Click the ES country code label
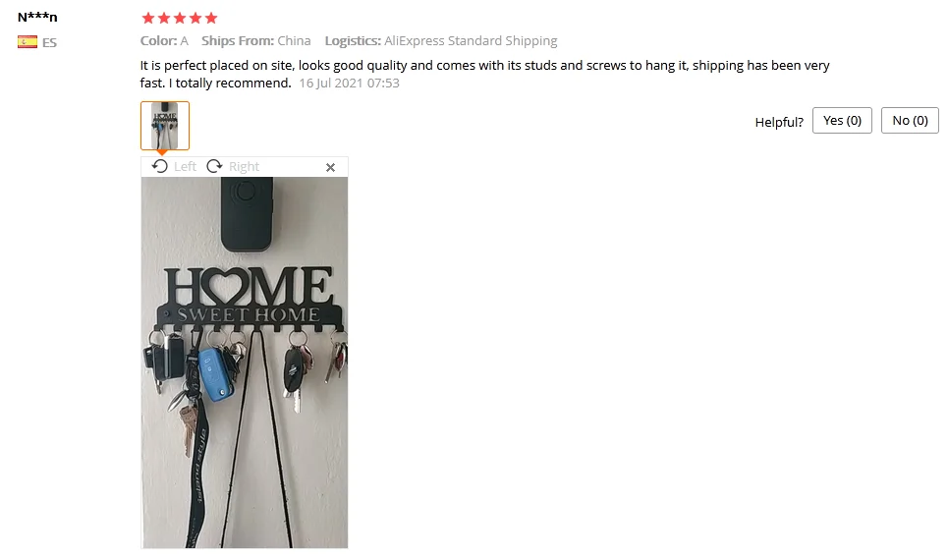Screen dimensions: 947x560 49,43
